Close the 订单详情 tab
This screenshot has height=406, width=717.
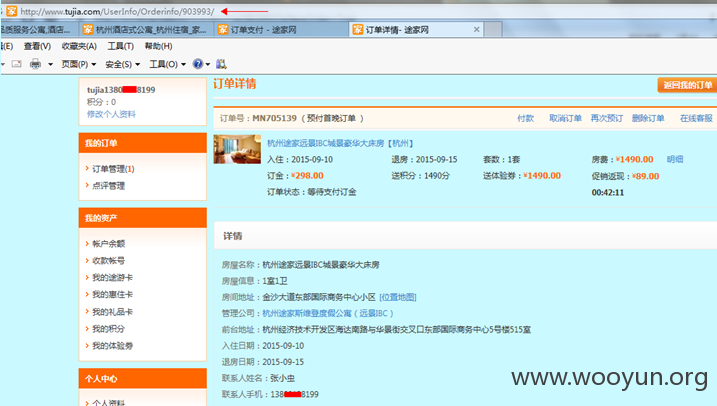tap(476, 29)
